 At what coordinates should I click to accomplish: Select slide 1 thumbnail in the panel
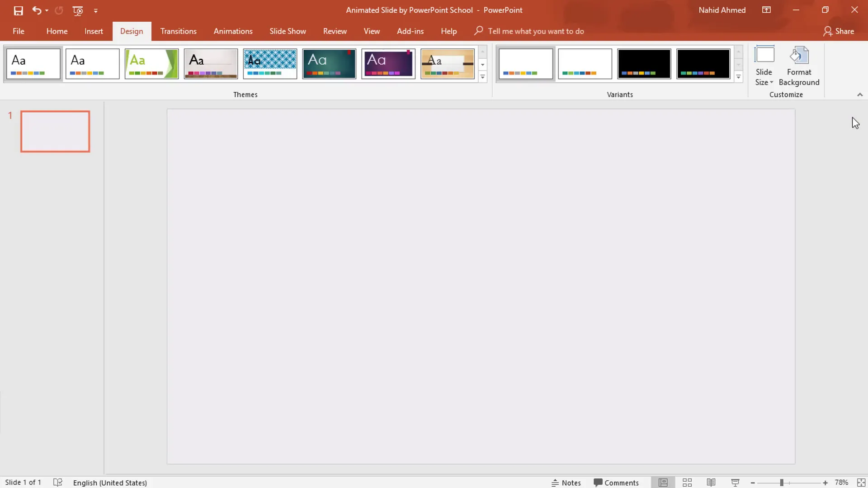point(55,131)
